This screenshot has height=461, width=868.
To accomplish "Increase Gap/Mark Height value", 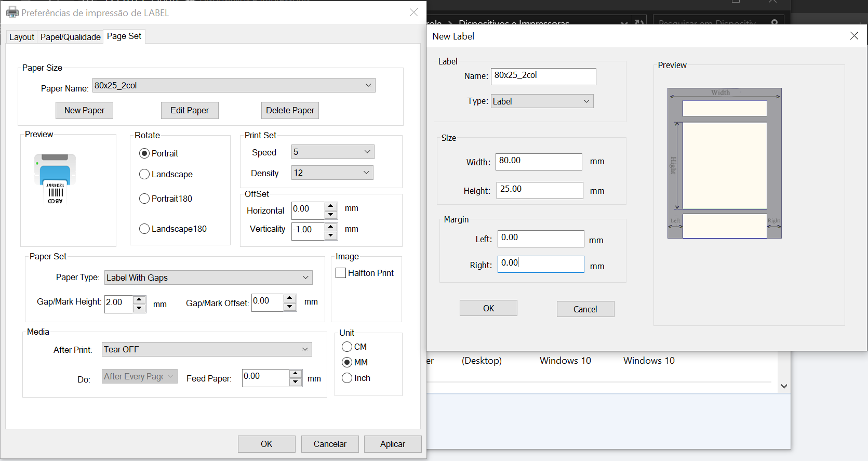I will [139, 300].
